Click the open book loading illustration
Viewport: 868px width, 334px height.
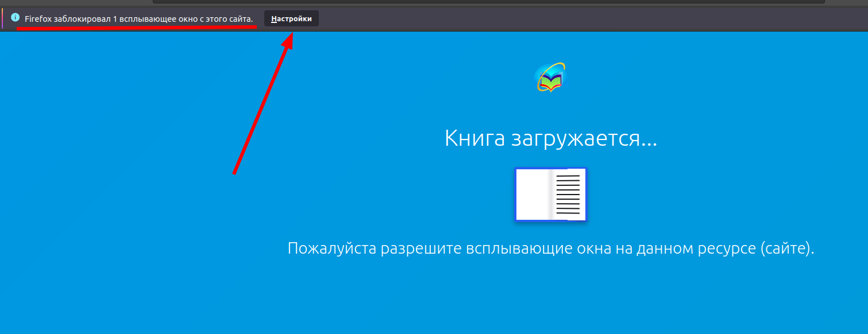click(551, 195)
